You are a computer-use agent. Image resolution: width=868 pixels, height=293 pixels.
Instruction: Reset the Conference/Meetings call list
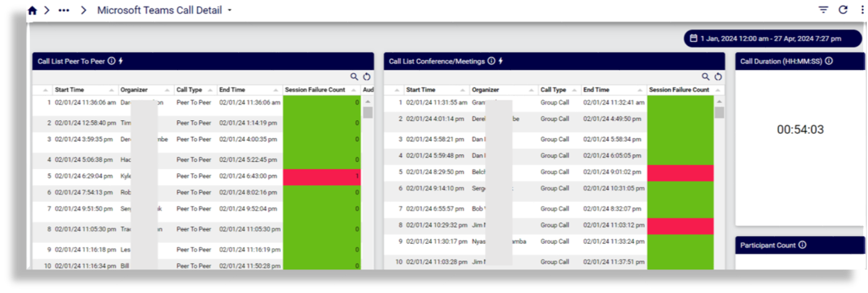pyautogui.click(x=718, y=77)
